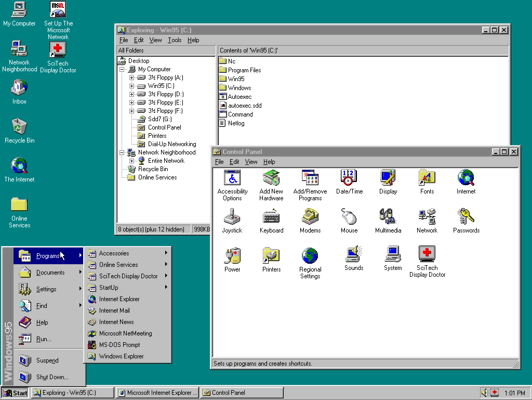The height and width of the screenshot is (400, 532).
Task: Open the Recycle Bin desktop icon
Action: coord(19,127)
